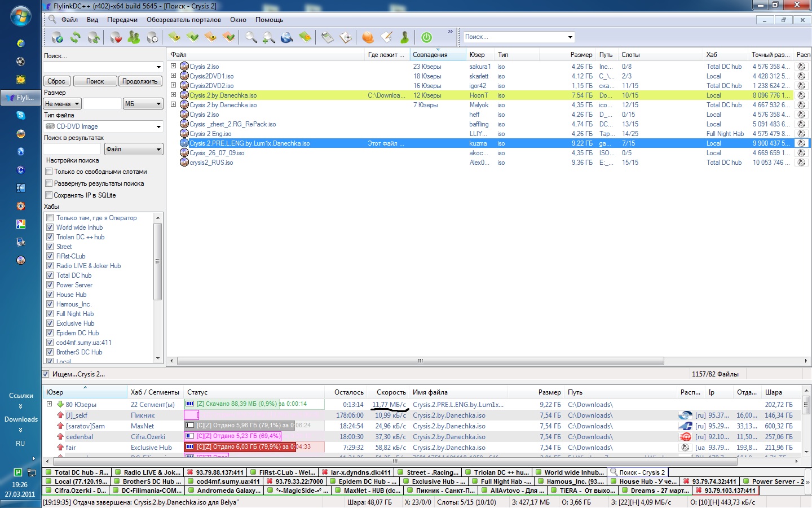Enable 'Только со свободными слотами' checkbox
This screenshot has height=508, width=812.
click(x=49, y=172)
